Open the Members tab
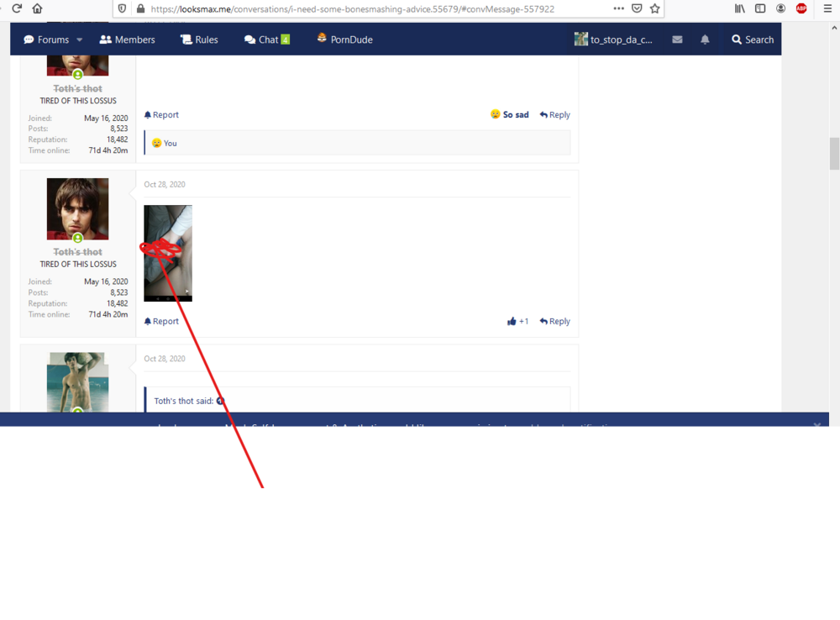This screenshot has width=840, height=620. pos(128,39)
